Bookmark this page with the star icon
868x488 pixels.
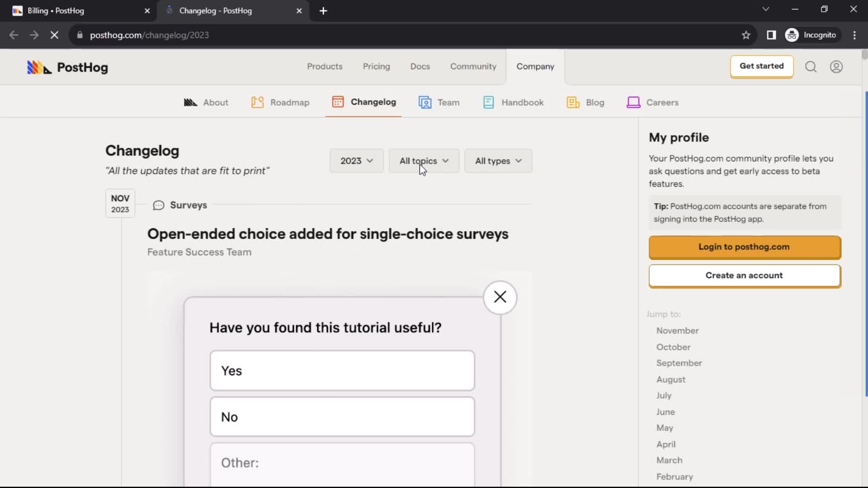point(746,35)
